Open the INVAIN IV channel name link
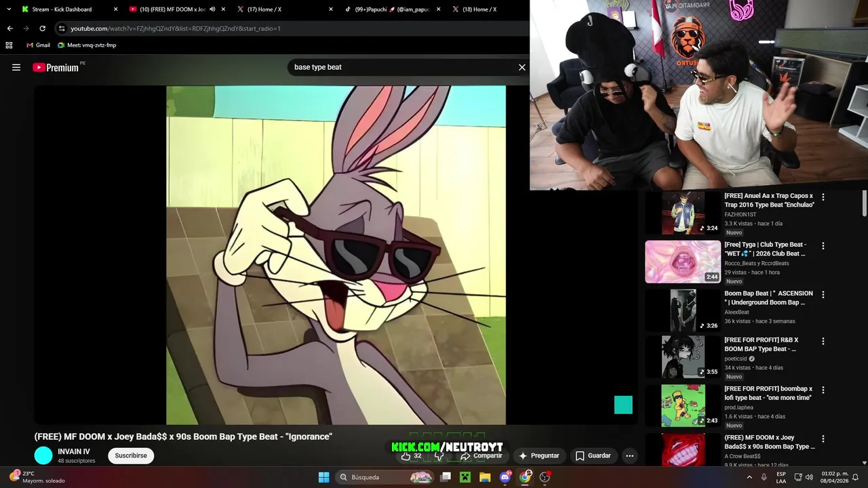 (x=74, y=451)
